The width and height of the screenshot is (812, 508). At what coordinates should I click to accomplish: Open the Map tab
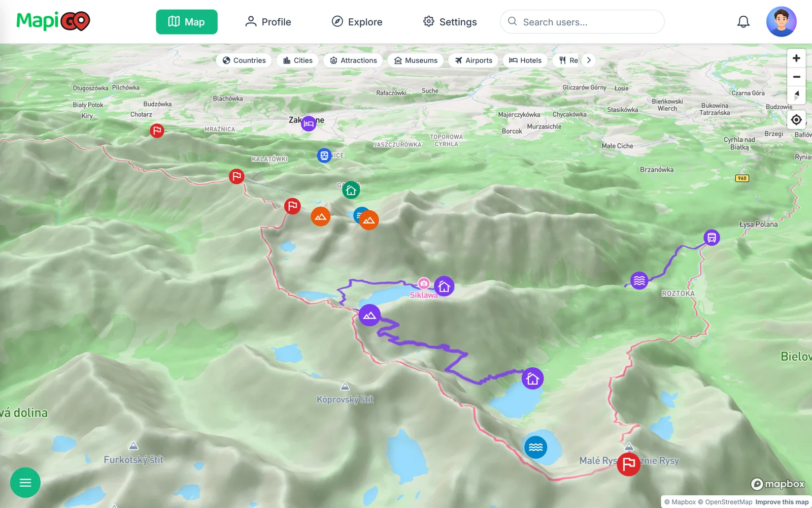pos(186,22)
